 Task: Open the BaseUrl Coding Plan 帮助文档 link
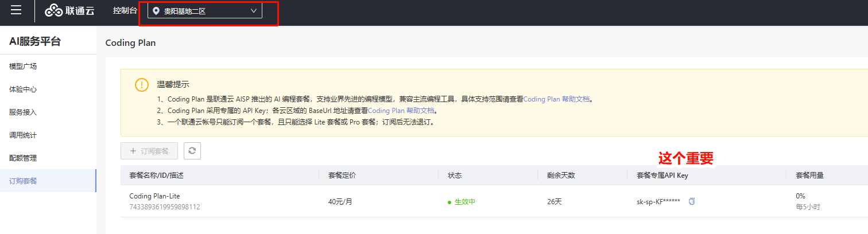[401, 111]
